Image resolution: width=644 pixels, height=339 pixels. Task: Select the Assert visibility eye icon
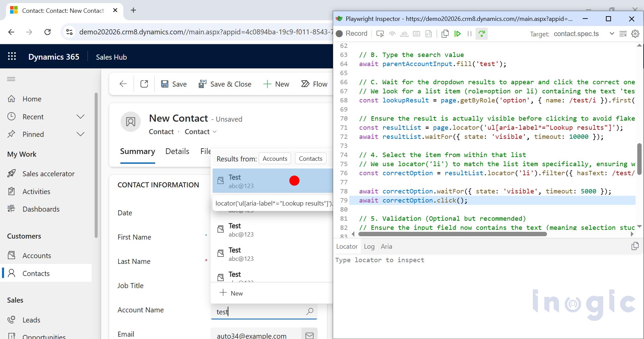pyautogui.click(x=392, y=33)
